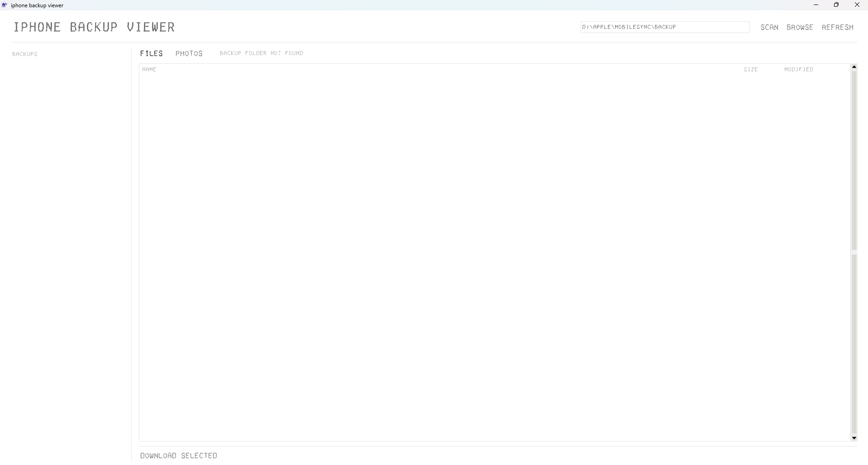Click REFRESH to reload backups
Viewport: 868px width, 465px height.
(838, 27)
